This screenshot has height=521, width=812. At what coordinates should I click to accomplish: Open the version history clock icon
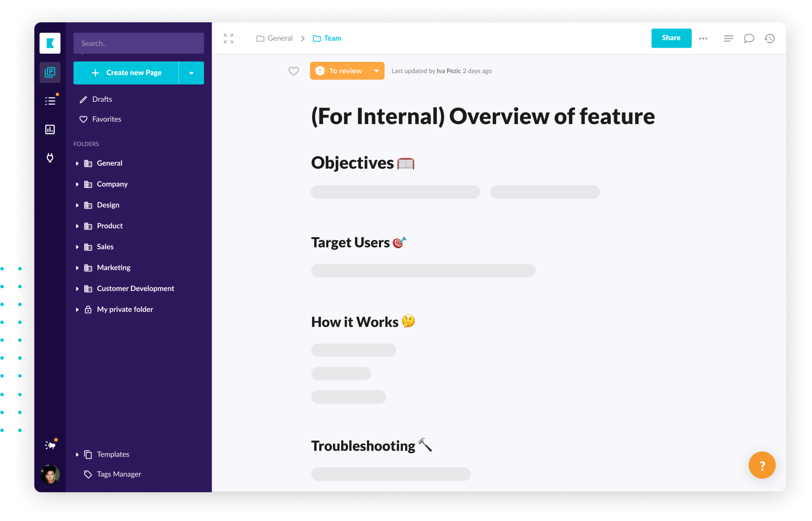(x=770, y=39)
